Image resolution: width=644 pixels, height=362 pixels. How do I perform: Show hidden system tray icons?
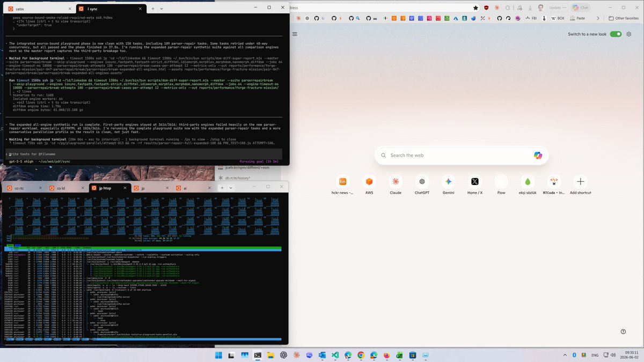[x=565, y=355]
